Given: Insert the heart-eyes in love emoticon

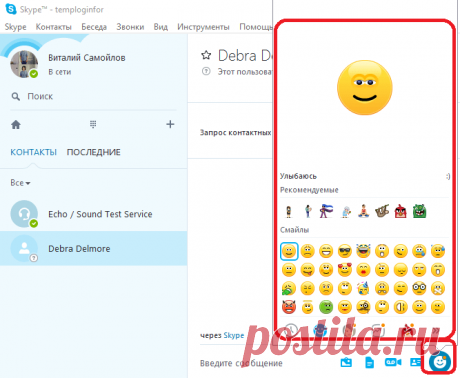Looking at the screenshot, I should tap(345, 270).
